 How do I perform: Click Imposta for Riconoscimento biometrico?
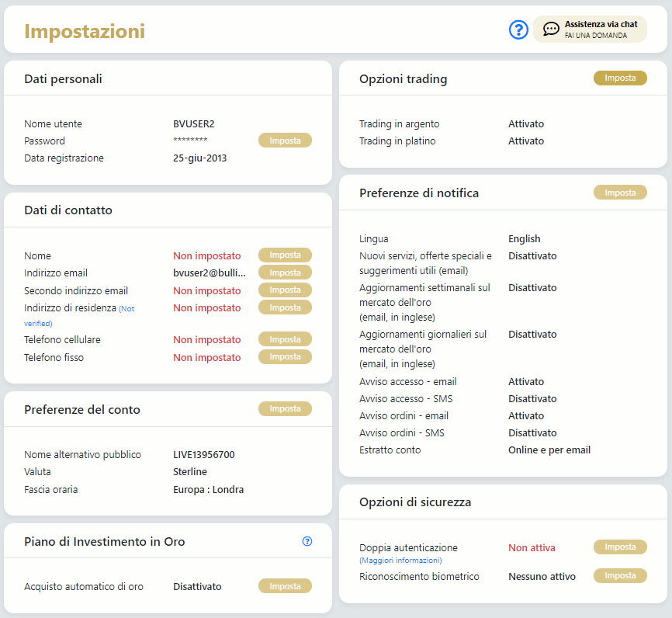[620, 576]
